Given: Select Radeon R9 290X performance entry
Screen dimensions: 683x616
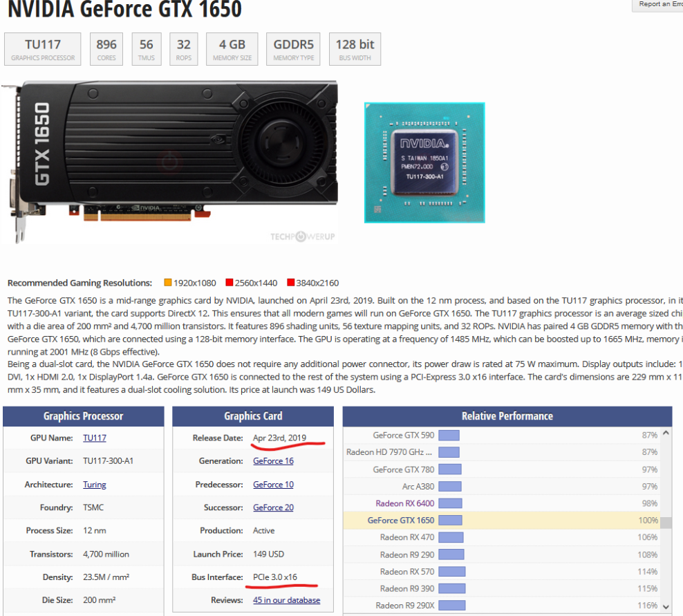Looking at the screenshot, I should click(502, 606).
